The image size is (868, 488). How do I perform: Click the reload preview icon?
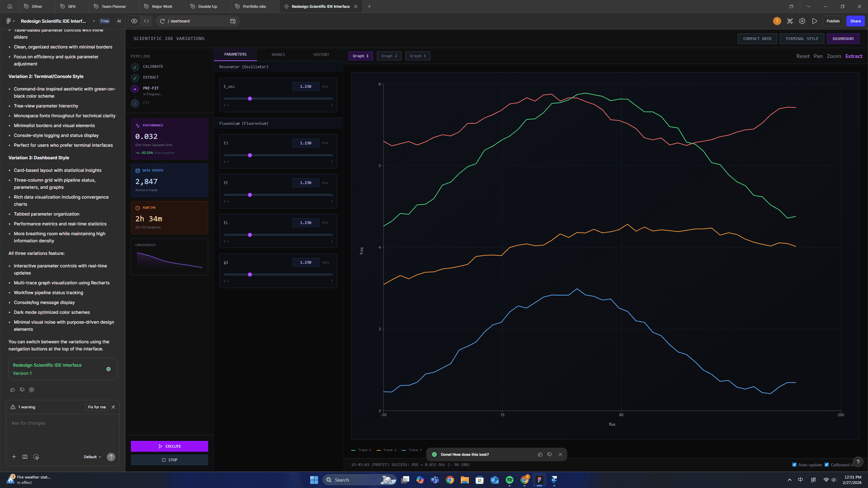(x=162, y=21)
